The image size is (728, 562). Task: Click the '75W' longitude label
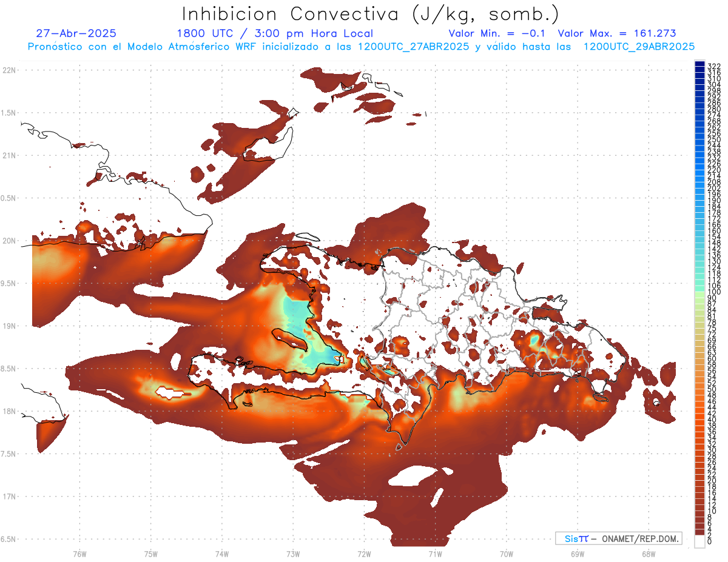[x=151, y=554]
